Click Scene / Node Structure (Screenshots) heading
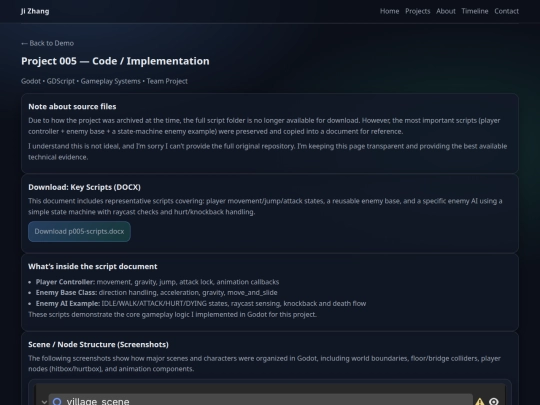This screenshot has width=540, height=405. (x=98, y=344)
